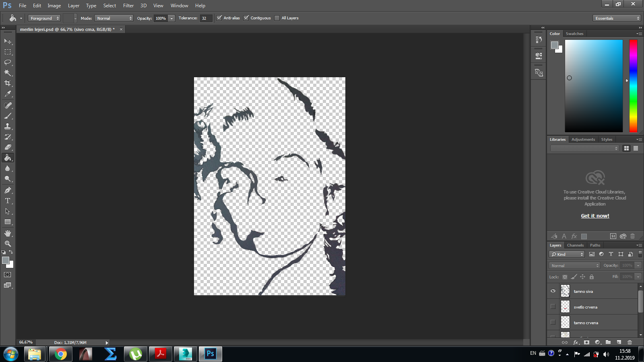Swap foreground and background colors
644x362 pixels.
coord(11,252)
